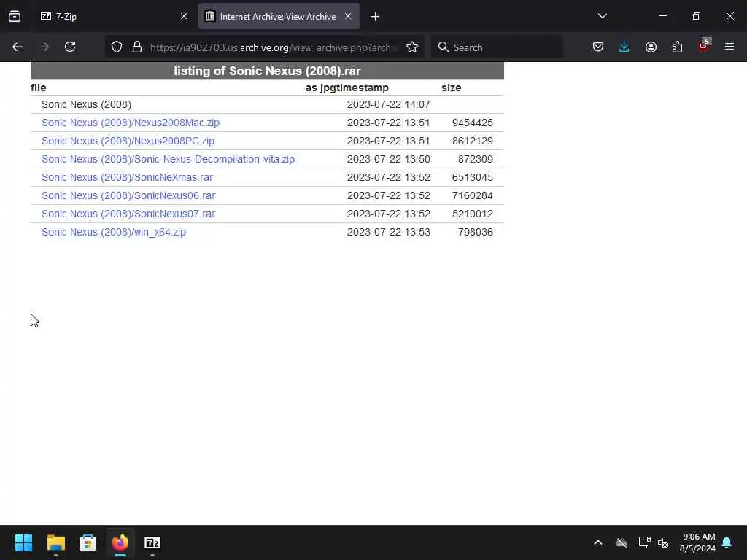The height and width of the screenshot is (560, 747).
Task: Open a new tab
Action: 375,17
